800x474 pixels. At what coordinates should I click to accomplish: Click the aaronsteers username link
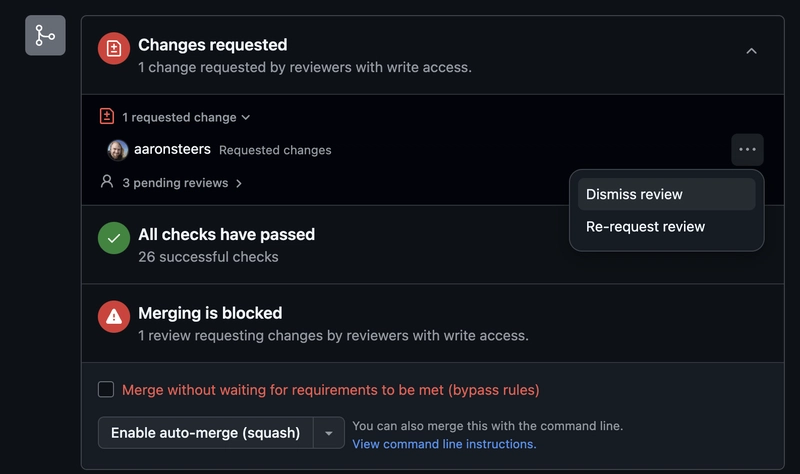pyautogui.click(x=172, y=149)
